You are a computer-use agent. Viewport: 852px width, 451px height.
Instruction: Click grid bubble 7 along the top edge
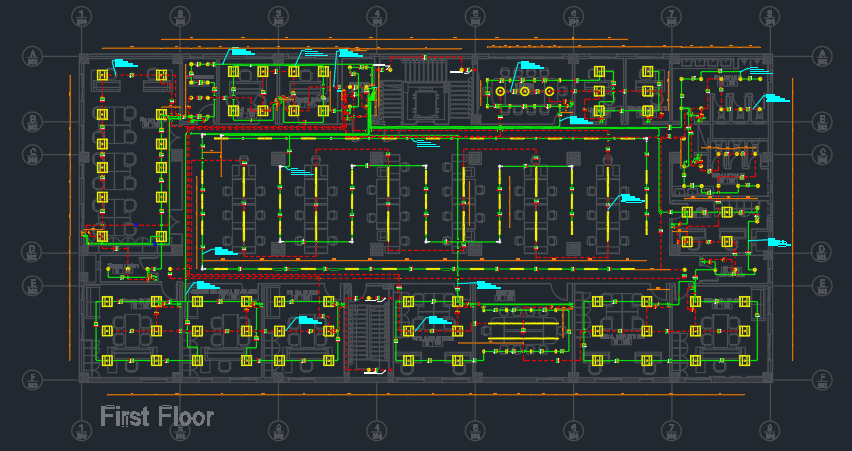pos(672,17)
